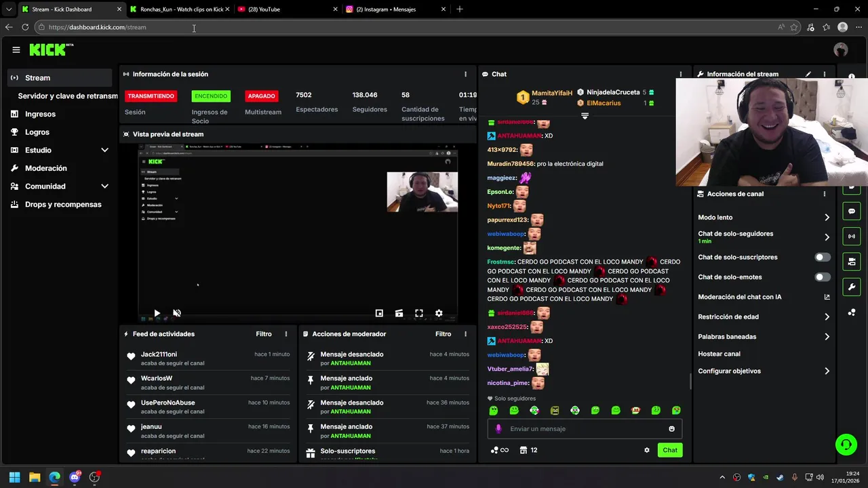Switch to the Instagram Mensajes browser tab
This screenshot has height=488, width=868.
pos(395,9)
